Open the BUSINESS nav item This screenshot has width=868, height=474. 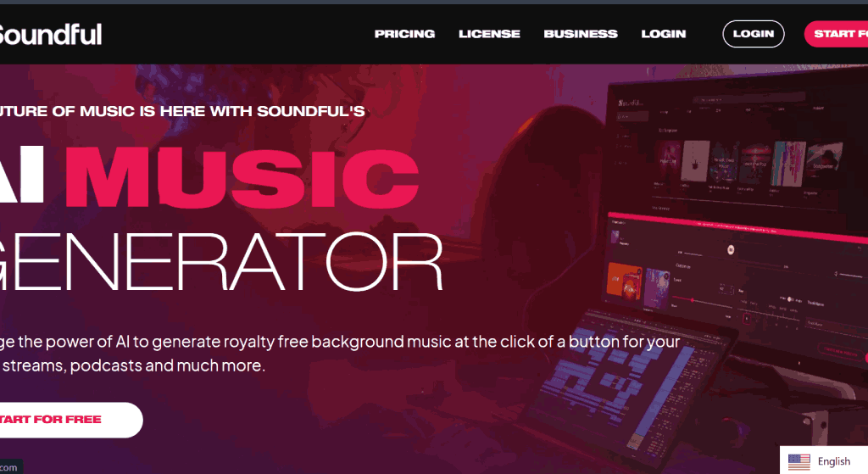pos(580,34)
